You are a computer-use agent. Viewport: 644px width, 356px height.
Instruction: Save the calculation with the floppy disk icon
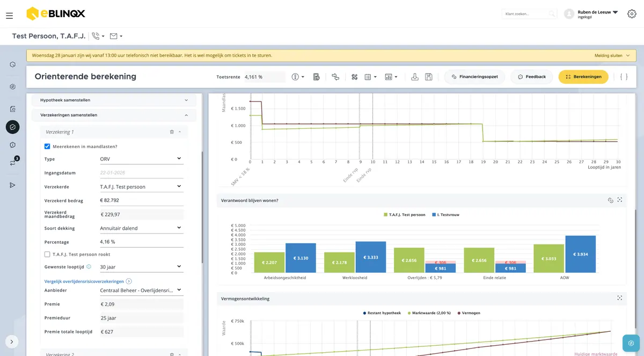click(x=428, y=77)
